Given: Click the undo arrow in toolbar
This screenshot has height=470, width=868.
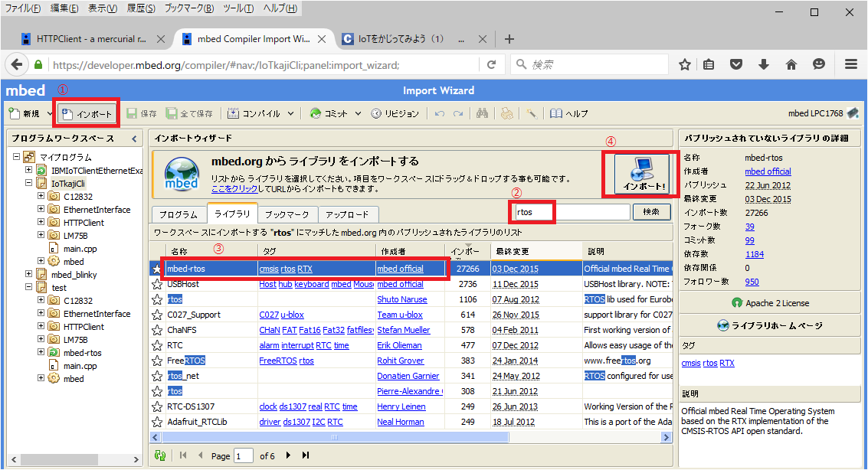Looking at the screenshot, I should coord(440,114).
